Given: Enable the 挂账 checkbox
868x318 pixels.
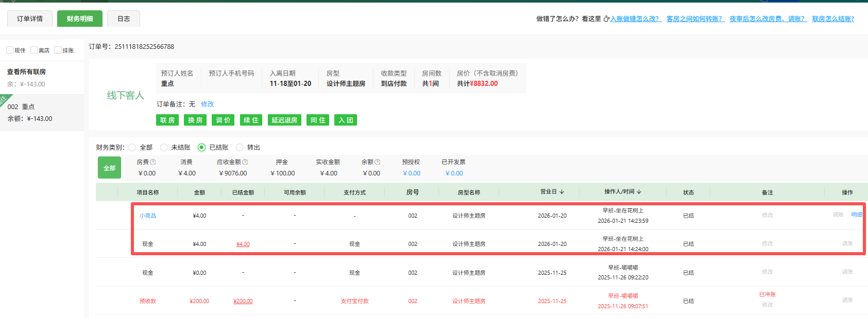Looking at the screenshot, I should [x=58, y=50].
